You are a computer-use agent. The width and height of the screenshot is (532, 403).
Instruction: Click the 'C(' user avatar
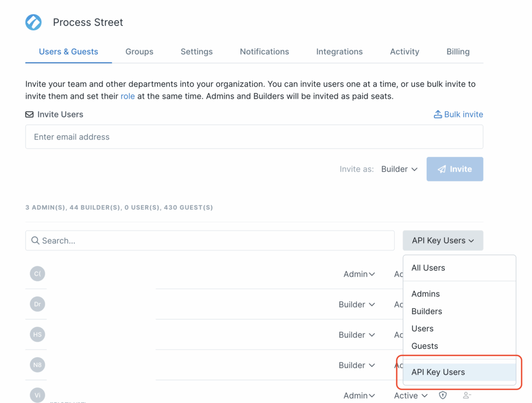coord(37,274)
